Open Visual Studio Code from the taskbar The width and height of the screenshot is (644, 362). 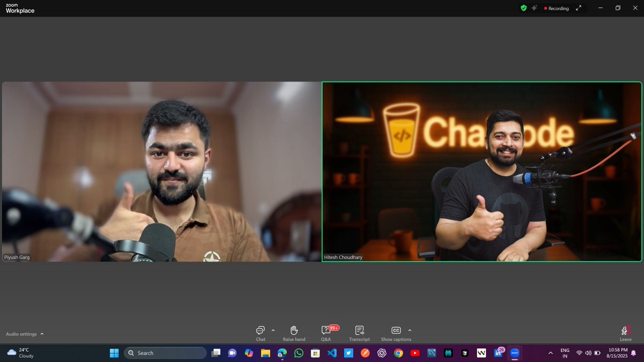[332, 353]
